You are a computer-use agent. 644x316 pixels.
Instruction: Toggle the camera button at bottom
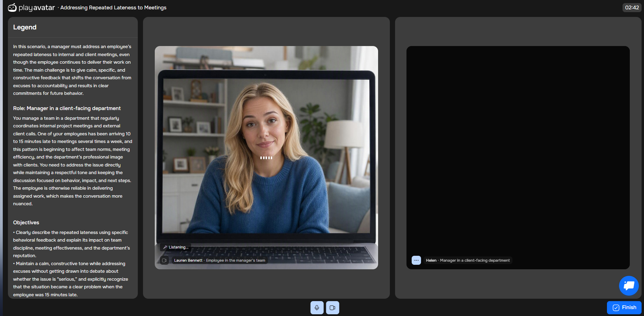pyautogui.click(x=332, y=308)
